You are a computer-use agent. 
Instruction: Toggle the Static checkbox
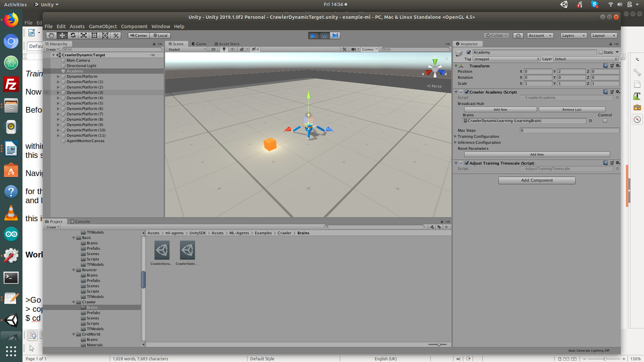tap(601, 52)
